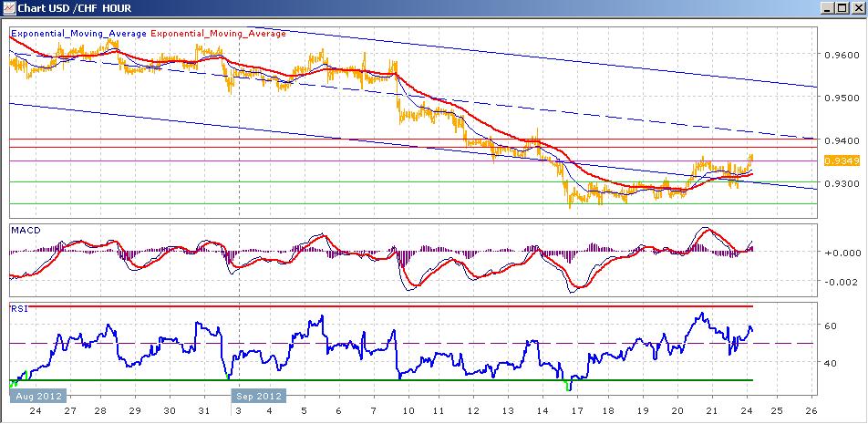
Task: Click date label 20 on time axis
Action: (x=677, y=412)
